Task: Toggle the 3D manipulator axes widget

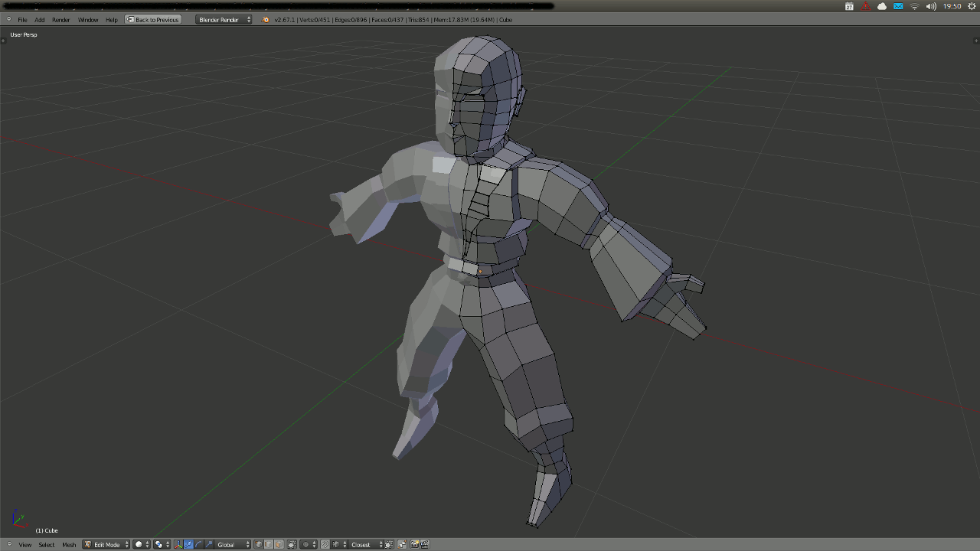Action: pos(178,545)
